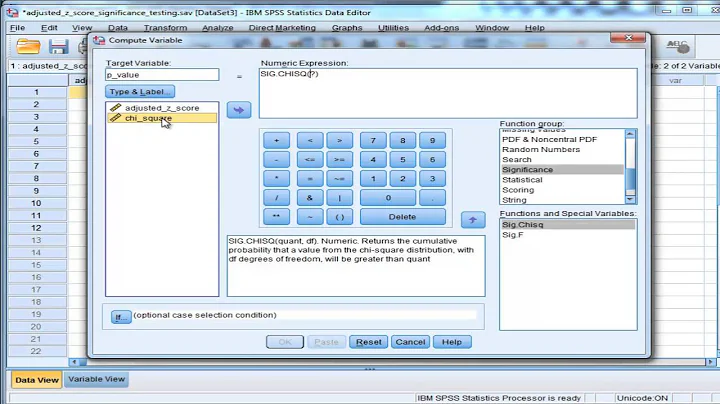Switch to the Data View tab
The image size is (720, 404).
37,380
